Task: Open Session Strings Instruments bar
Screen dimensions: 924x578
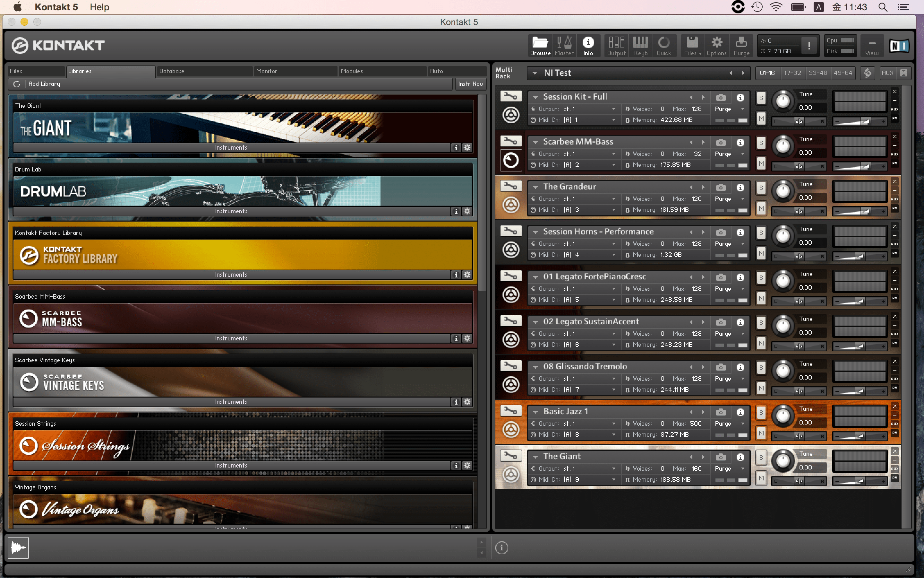Action: tap(231, 465)
